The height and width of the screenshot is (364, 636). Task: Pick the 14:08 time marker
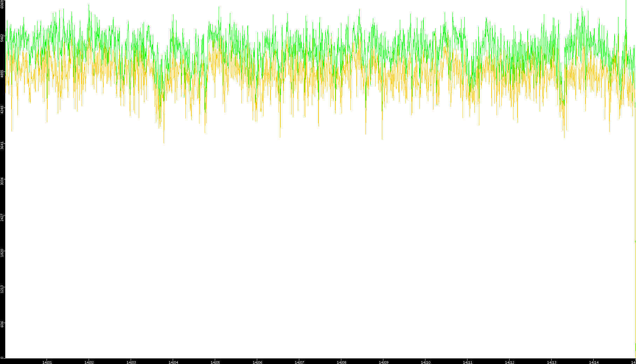click(341, 362)
